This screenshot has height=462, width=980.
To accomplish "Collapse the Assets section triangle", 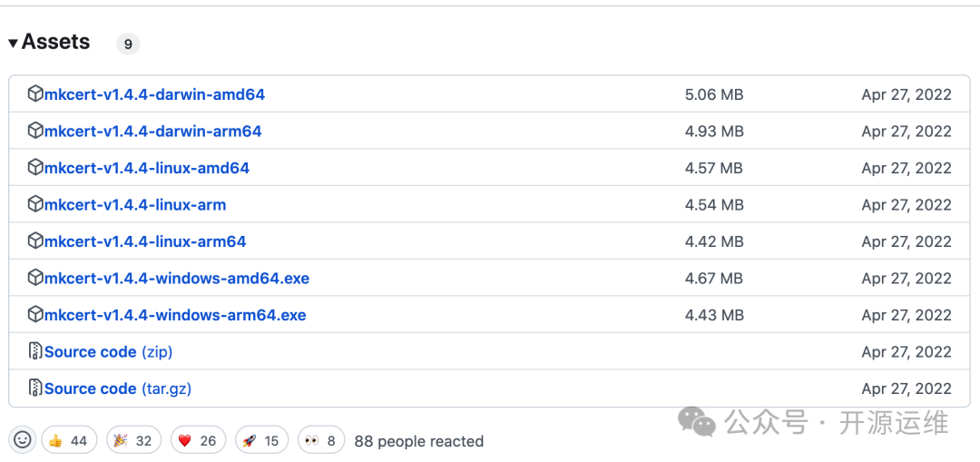I will click(13, 44).
